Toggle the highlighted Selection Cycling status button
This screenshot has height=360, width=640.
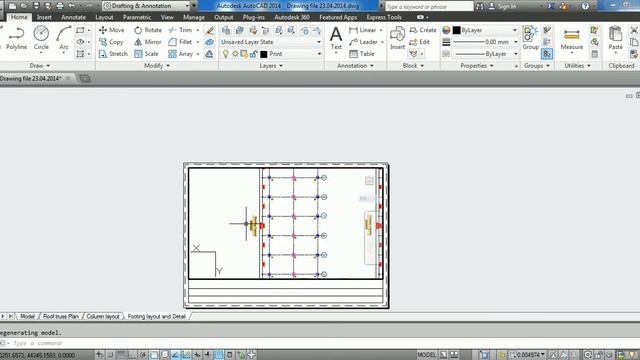219,355
